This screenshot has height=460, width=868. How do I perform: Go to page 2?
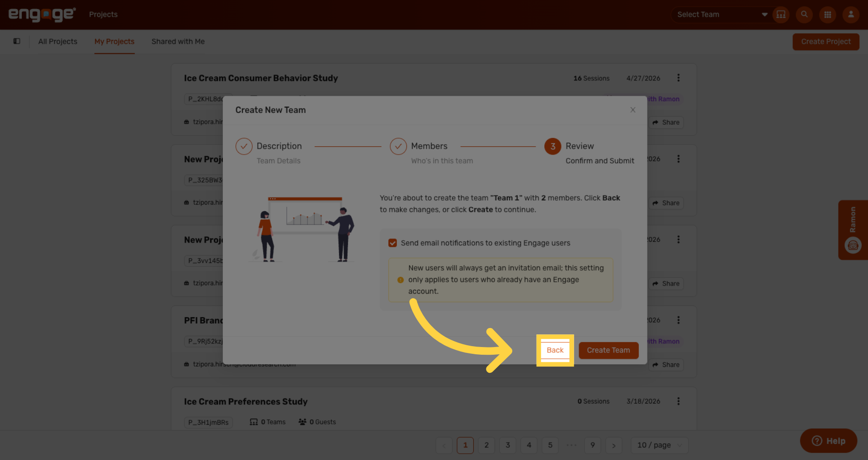click(x=486, y=446)
